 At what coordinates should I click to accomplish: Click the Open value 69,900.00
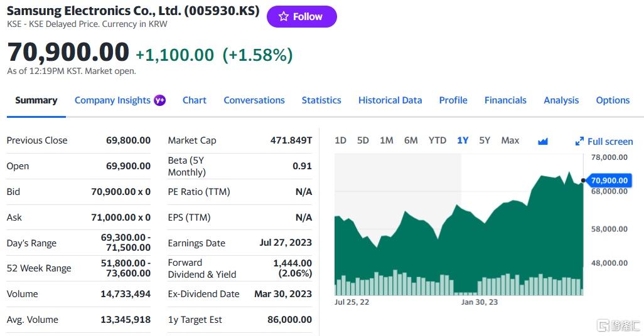point(128,166)
